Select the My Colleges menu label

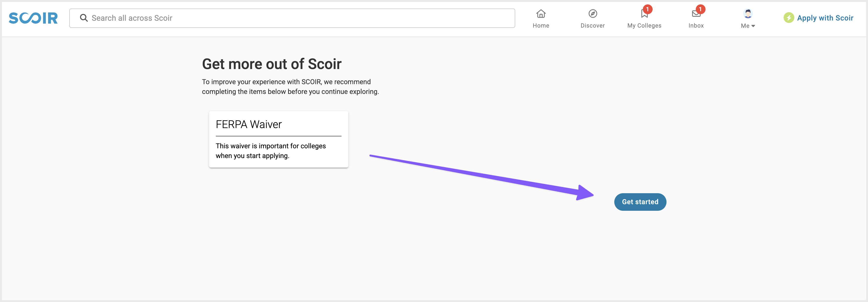click(x=644, y=26)
